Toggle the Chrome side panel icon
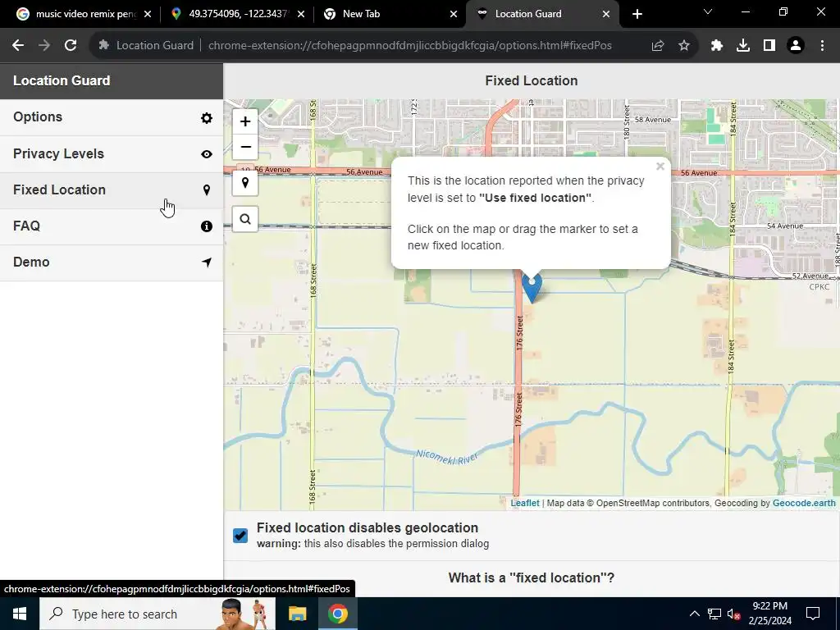 769,46
